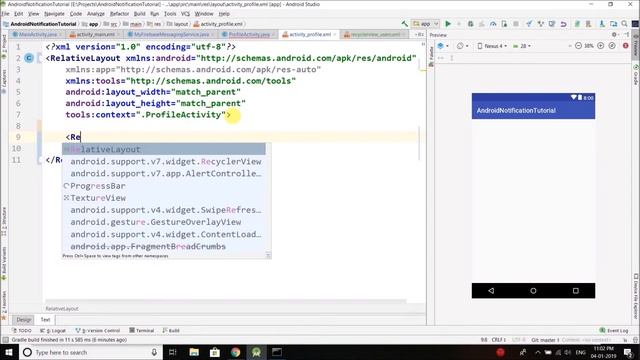Show hidden editor tabs list

[x=419, y=35]
